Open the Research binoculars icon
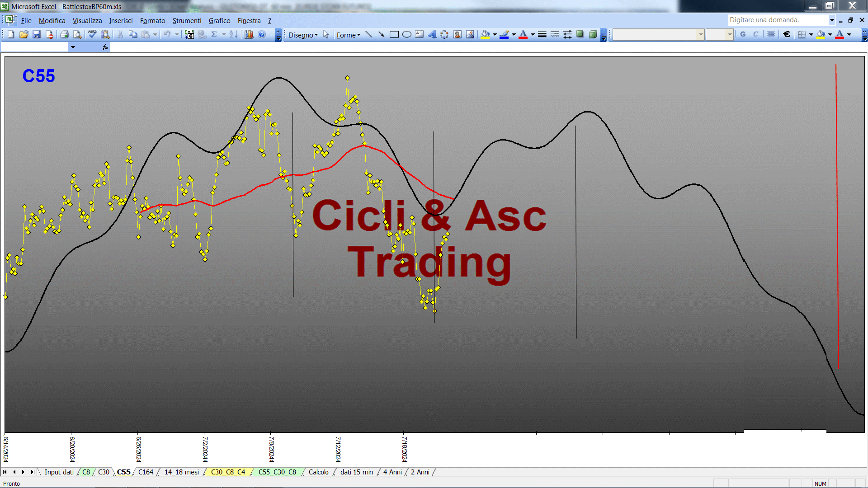 point(105,34)
